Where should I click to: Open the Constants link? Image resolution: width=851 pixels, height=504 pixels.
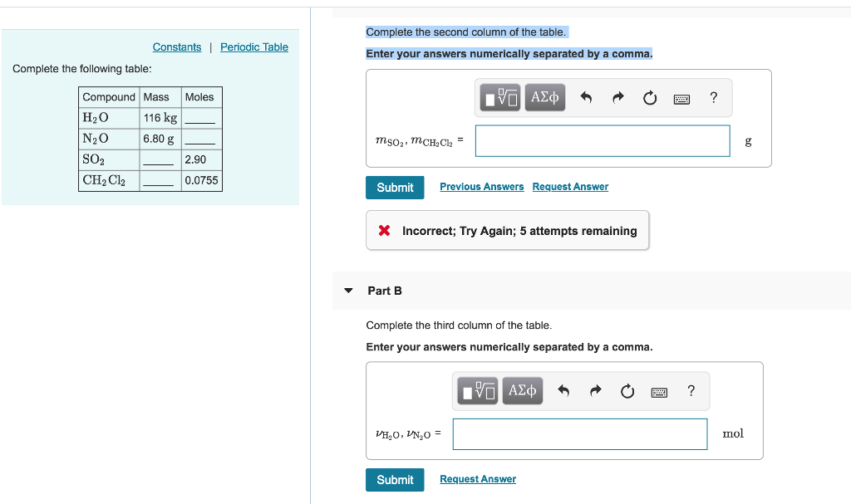(x=177, y=47)
